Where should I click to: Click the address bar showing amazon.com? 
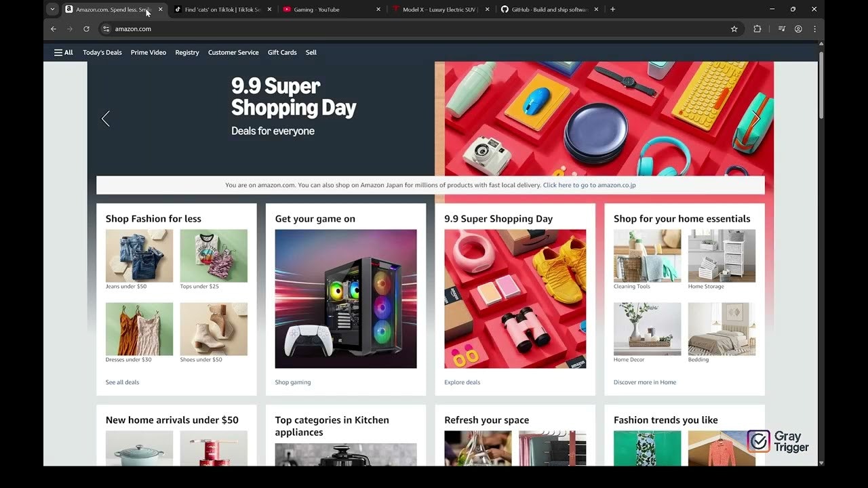(x=419, y=29)
